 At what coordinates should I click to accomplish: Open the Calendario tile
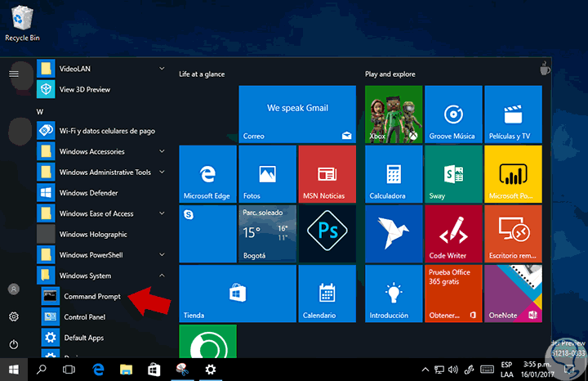click(327, 294)
